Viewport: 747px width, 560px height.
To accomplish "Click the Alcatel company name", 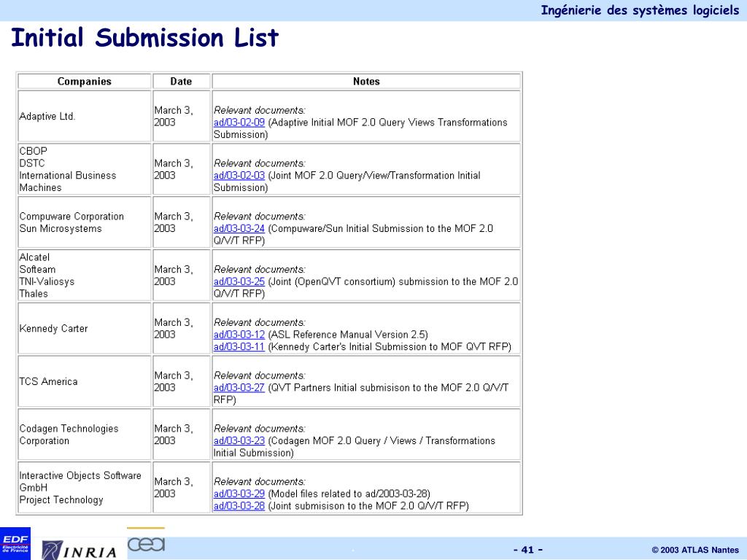I will (x=34, y=257).
